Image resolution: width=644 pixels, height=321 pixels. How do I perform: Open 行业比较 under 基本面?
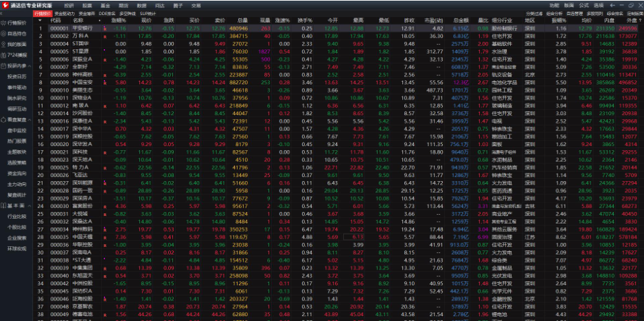(x=17, y=216)
